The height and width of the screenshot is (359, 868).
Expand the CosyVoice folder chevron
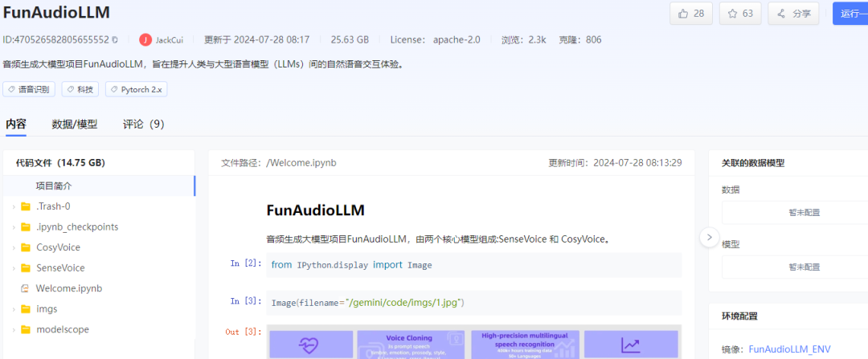(14, 247)
